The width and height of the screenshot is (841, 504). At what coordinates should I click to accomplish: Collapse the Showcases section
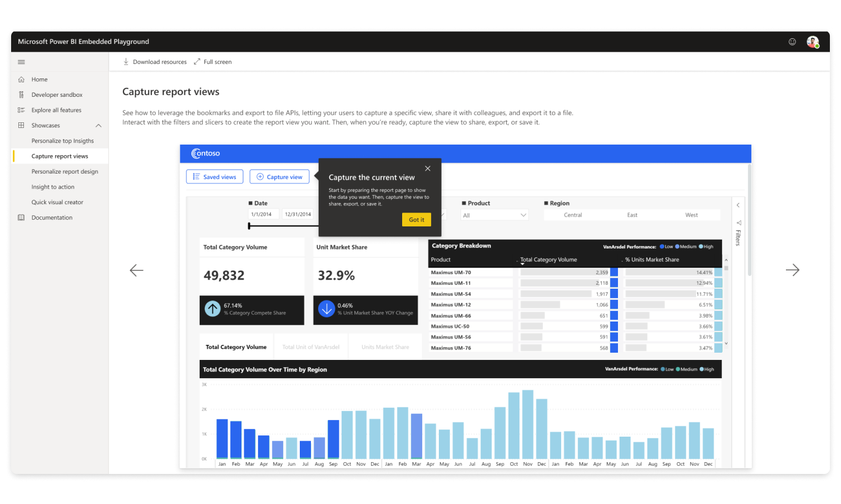(x=98, y=126)
